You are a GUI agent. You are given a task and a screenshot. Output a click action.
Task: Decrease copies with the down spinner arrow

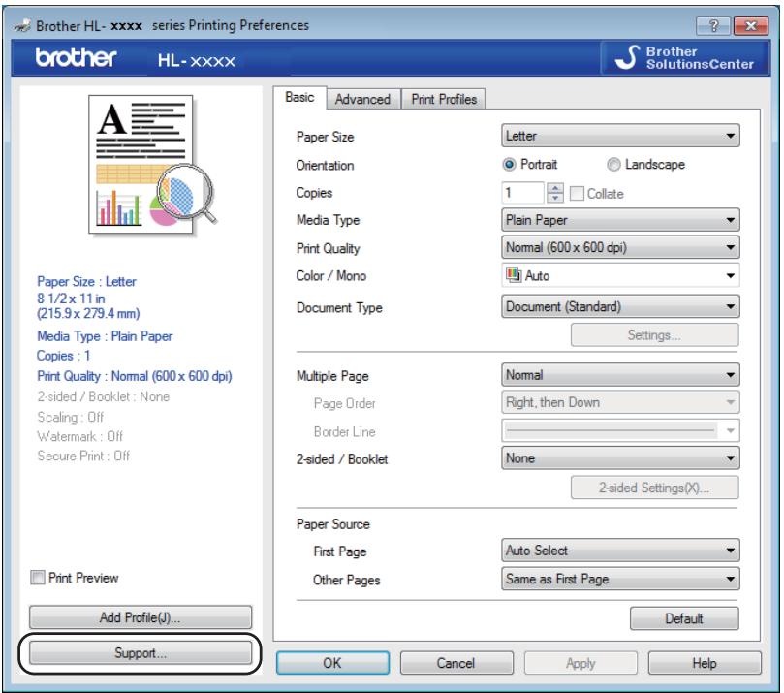555,198
